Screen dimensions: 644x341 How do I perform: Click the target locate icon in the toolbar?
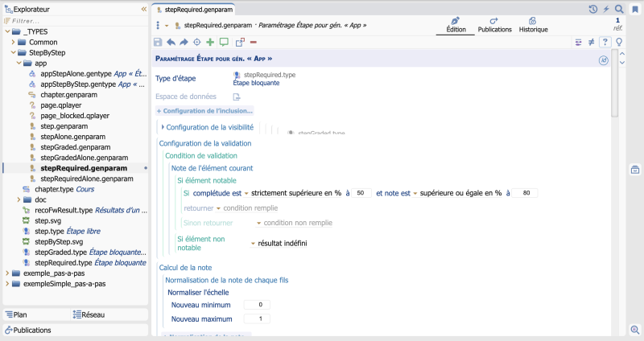[197, 42]
